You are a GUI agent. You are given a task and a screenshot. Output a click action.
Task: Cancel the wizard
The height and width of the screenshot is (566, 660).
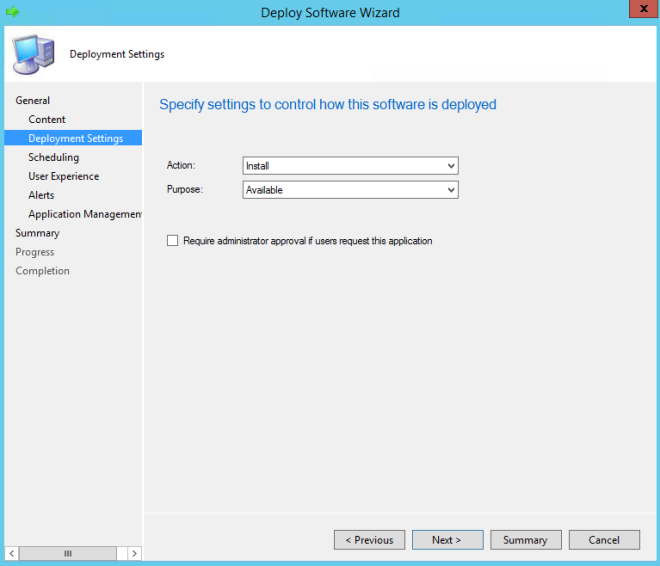[x=604, y=540]
